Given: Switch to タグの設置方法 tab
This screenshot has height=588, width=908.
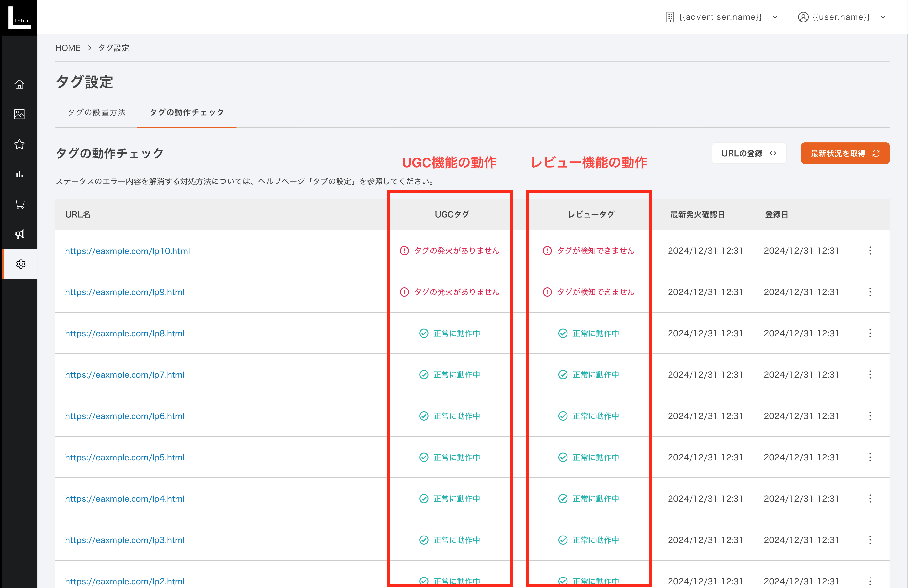Looking at the screenshot, I should (x=96, y=112).
